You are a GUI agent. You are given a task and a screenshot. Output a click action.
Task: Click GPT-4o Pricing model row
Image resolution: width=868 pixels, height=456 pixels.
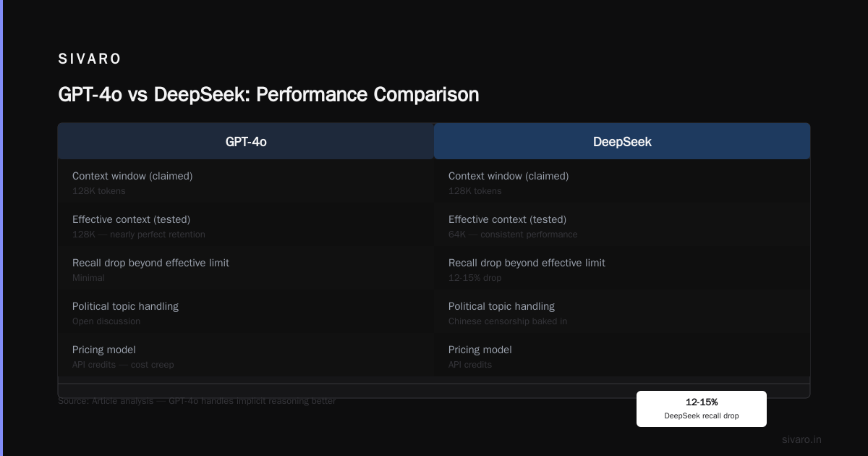(x=246, y=355)
